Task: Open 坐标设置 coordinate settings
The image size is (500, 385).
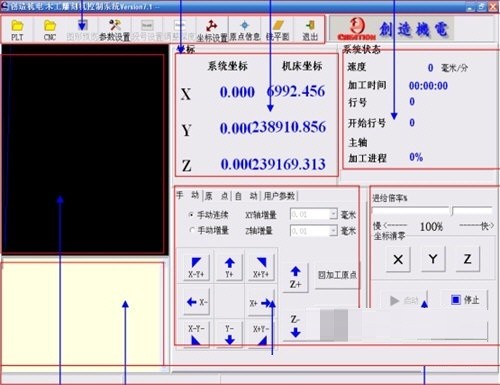Action: click(212, 30)
